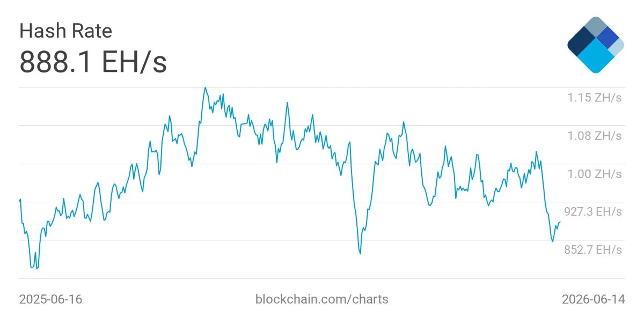The width and height of the screenshot is (644, 322).
Task: Click the gray-blue top logo segment
Action: [x=596, y=27]
